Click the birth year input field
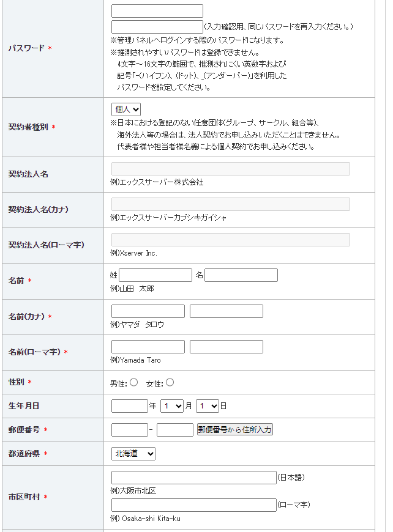The image size is (393, 532). tap(130, 405)
